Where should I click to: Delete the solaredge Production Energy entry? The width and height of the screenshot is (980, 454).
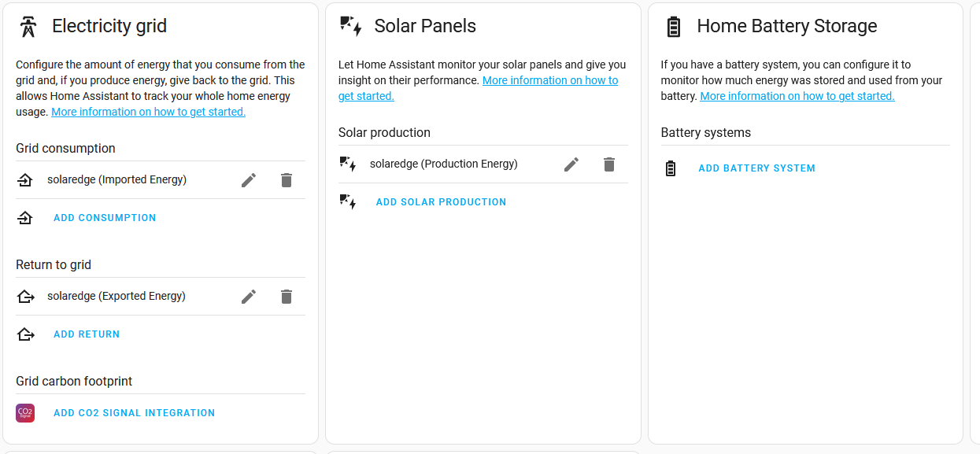point(608,164)
